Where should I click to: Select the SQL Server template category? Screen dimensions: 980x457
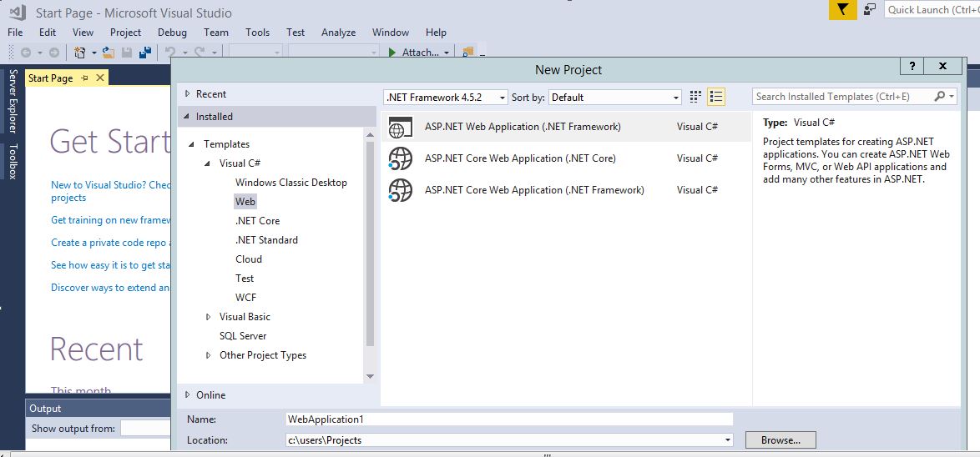(243, 336)
